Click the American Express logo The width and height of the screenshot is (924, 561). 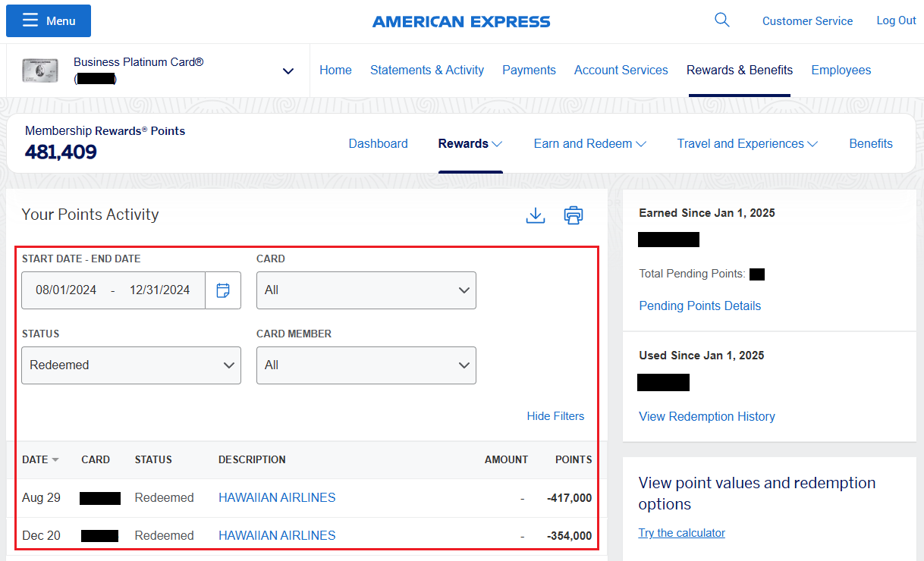[x=461, y=22]
